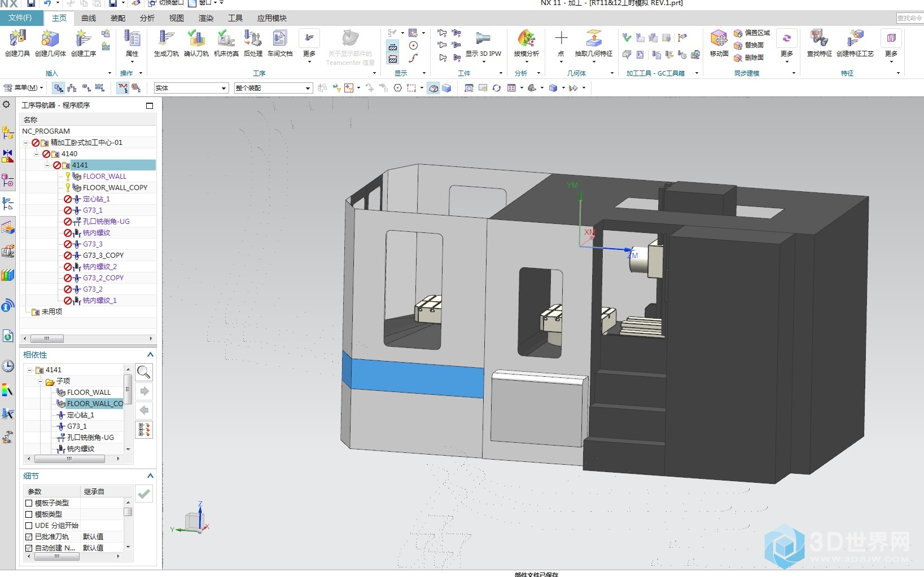
Task: Open the 实体 selection filter dropdown
Action: click(x=191, y=88)
